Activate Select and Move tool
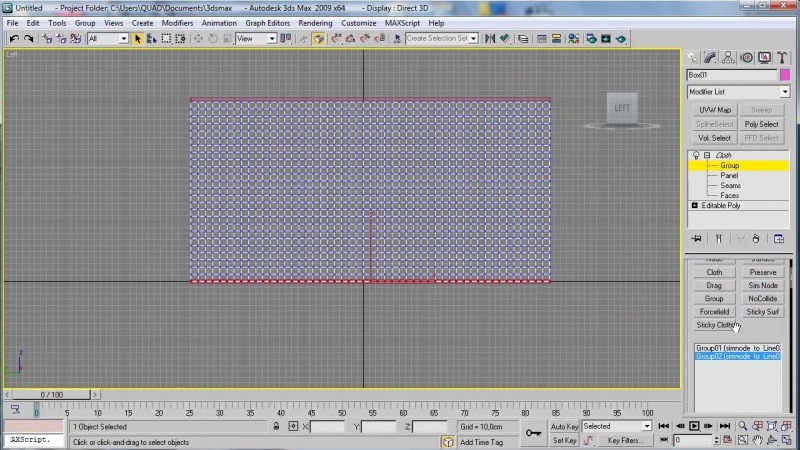 pyautogui.click(x=198, y=39)
